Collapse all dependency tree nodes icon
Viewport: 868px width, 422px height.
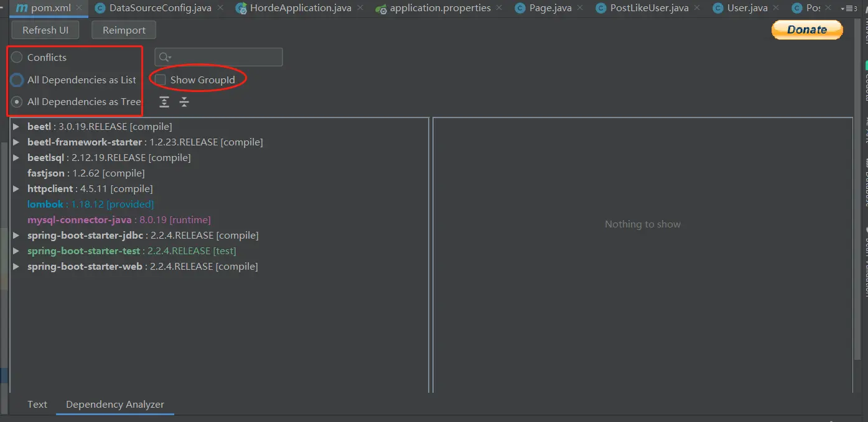click(x=184, y=102)
